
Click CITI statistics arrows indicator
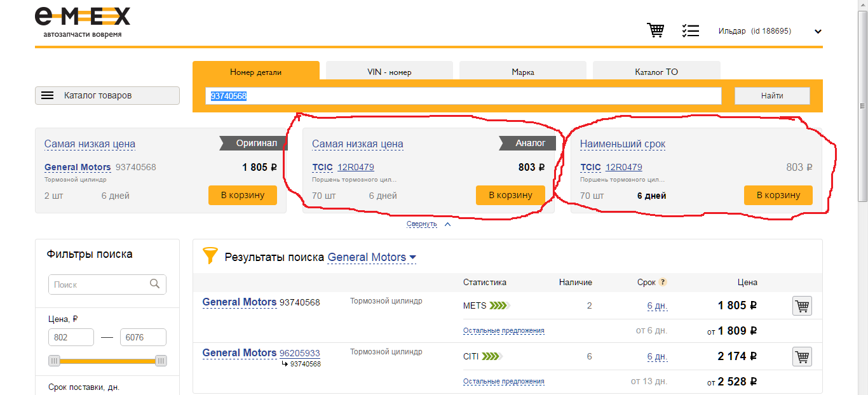[492, 356]
